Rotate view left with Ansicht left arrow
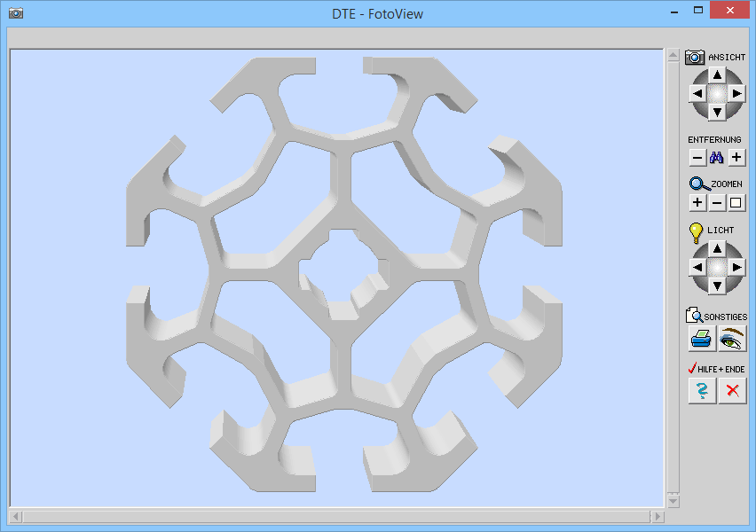The height and width of the screenshot is (532, 756). pyautogui.click(x=697, y=93)
